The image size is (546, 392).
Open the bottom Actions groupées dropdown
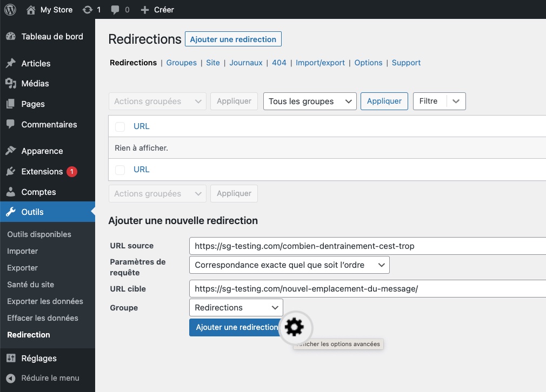pyautogui.click(x=157, y=193)
